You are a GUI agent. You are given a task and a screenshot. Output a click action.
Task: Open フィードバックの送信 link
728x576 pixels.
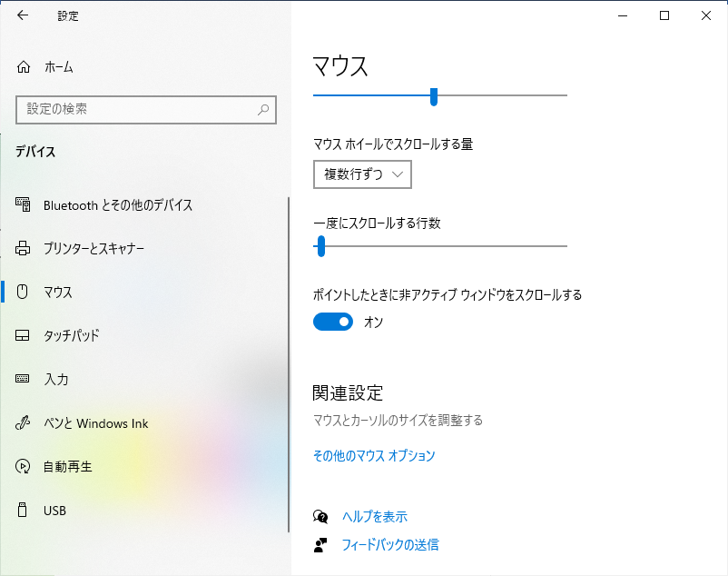click(x=390, y=545)
